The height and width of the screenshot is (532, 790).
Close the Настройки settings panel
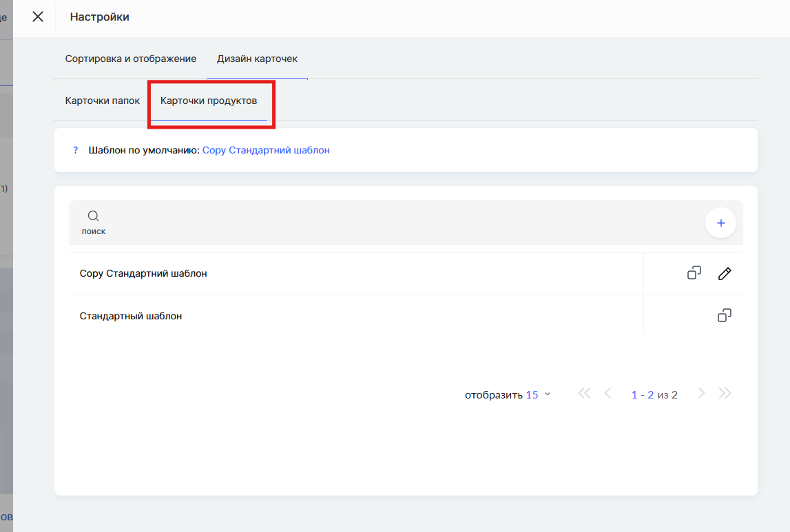pyautogui.click(x=38, y=17)
